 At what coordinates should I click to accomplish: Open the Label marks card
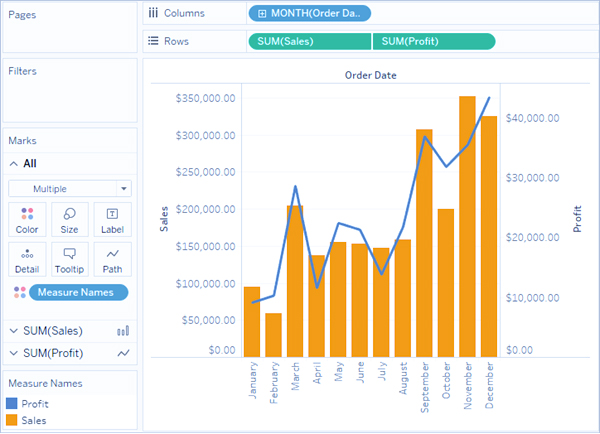112,219
